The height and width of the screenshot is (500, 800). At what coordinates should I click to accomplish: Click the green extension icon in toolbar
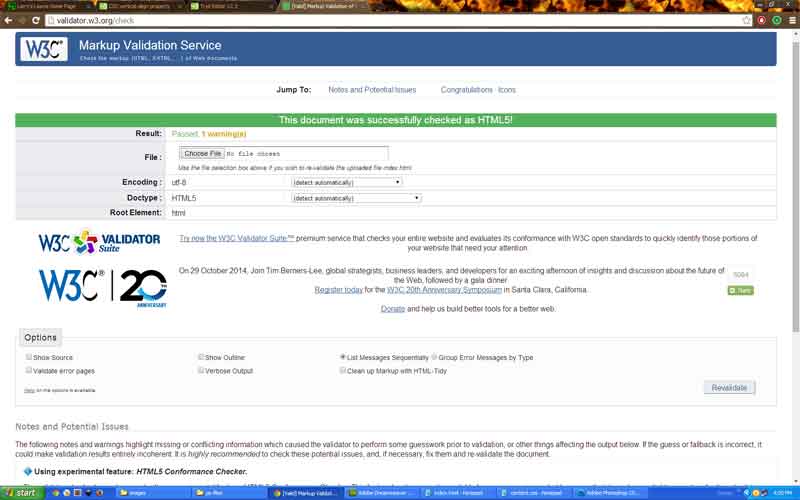(777, 20)
